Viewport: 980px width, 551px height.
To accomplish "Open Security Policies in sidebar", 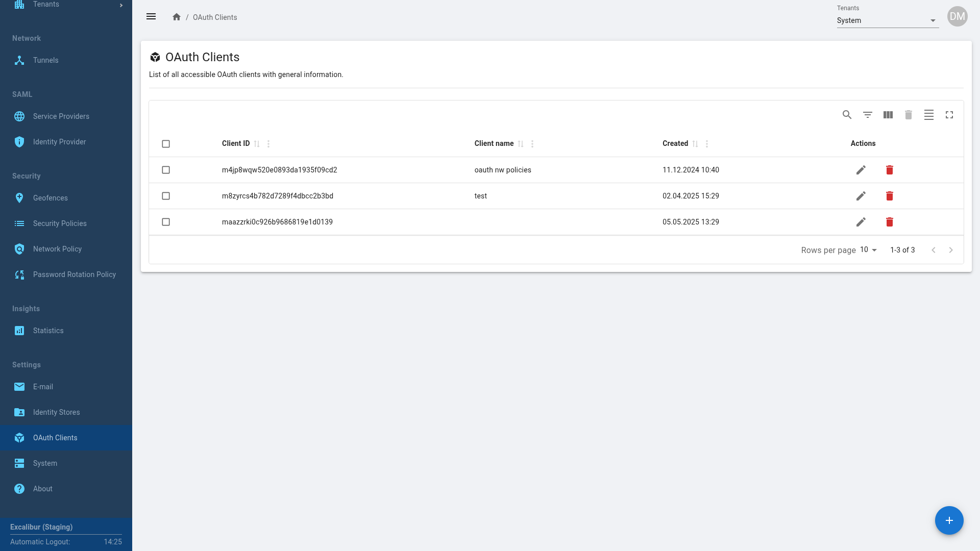I will coord(60,223).
